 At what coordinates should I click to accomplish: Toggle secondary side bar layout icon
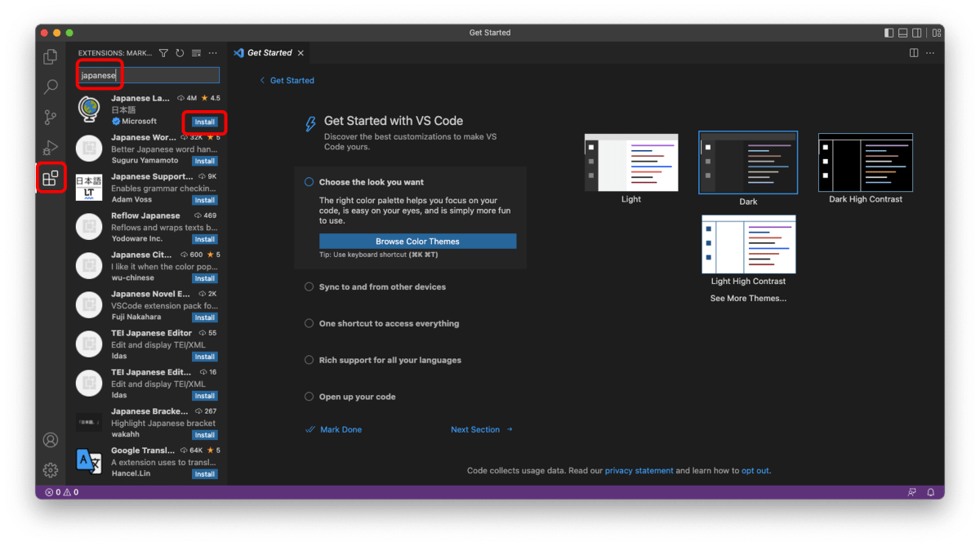[x=917, y=33]
